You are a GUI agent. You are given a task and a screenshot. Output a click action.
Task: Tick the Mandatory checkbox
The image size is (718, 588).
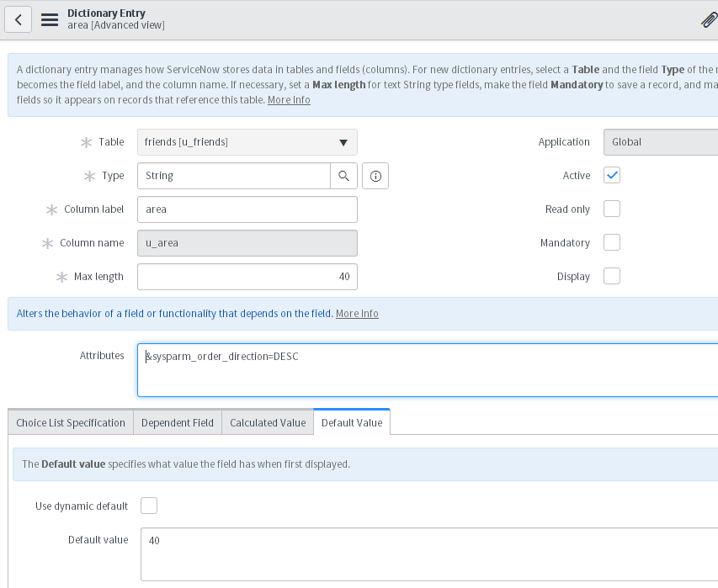612,242
